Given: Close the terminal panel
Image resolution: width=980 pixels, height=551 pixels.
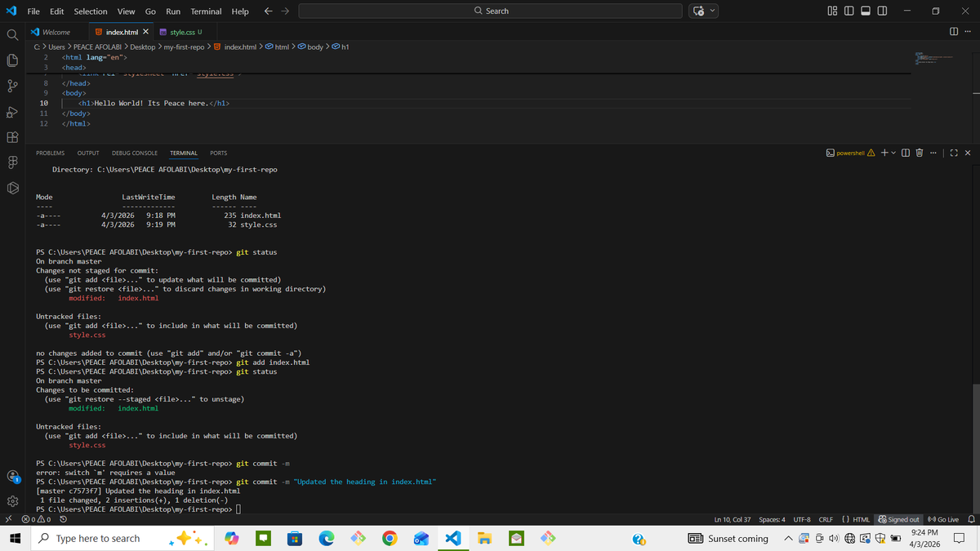Looking at the screenshot, I should 968,153.
